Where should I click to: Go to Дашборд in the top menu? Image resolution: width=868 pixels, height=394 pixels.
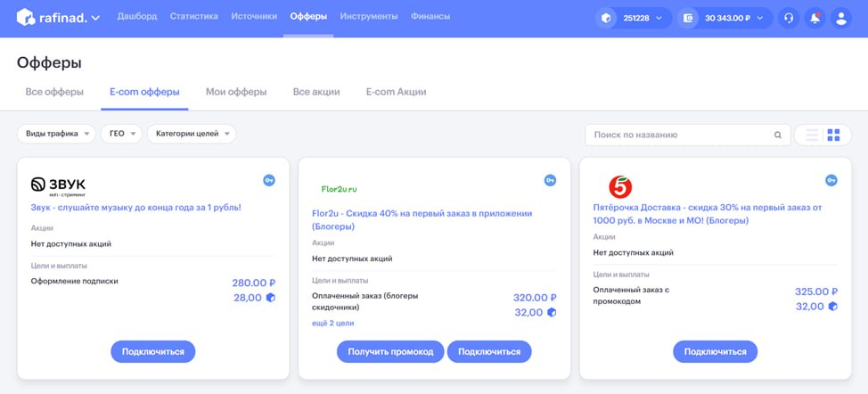[136, 17]
